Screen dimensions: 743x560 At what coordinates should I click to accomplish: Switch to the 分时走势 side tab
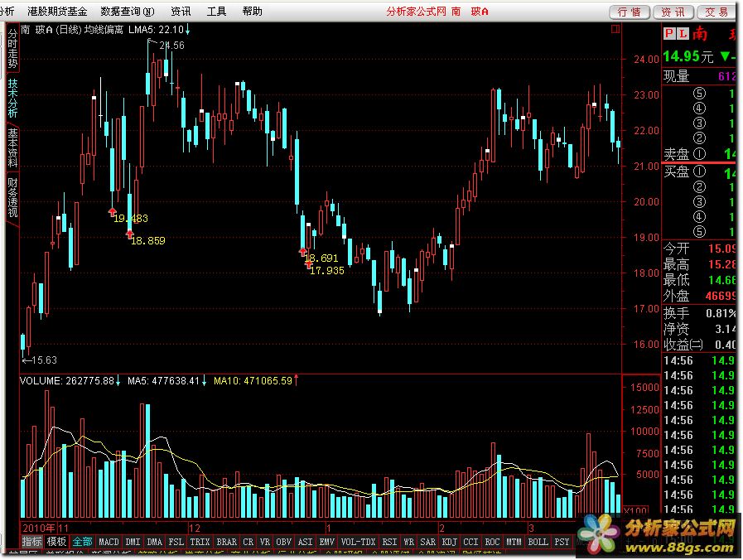(x=12, y=48)
